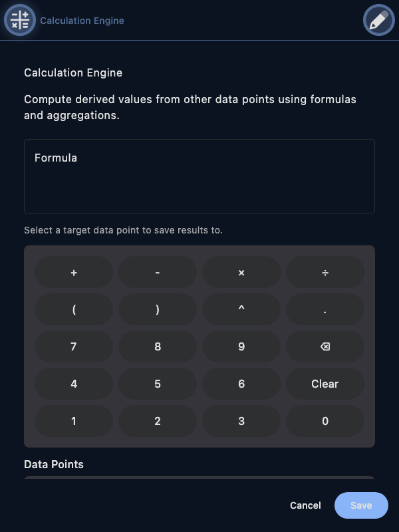The height and width of the screenshot is (532, 399).
Task: Select the calculator engine icon in the header
Action: [20, 20]
